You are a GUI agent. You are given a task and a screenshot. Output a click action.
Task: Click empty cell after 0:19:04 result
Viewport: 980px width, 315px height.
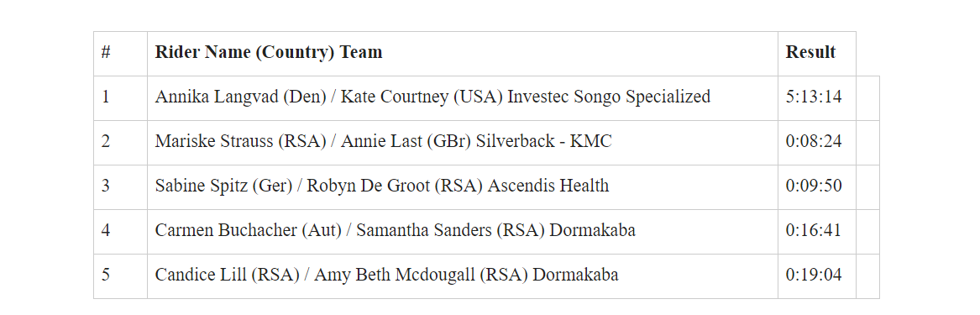[x=867, y=276]
